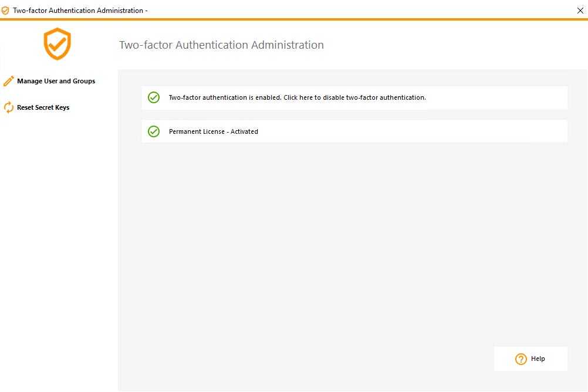Image resolution: width=588 pixels, height=392 pixels.
Task: Open Reset Secret Keys section
Action: [43, 107]
